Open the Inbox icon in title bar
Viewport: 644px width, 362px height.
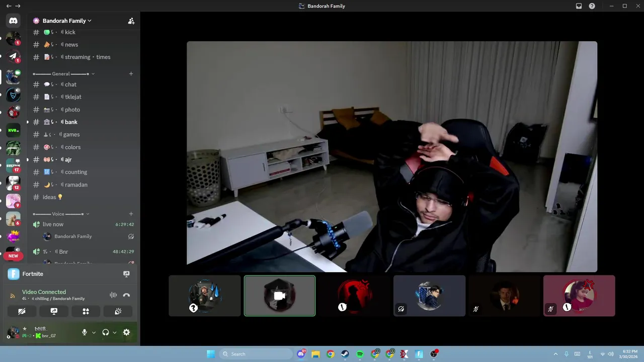point(579,6)
